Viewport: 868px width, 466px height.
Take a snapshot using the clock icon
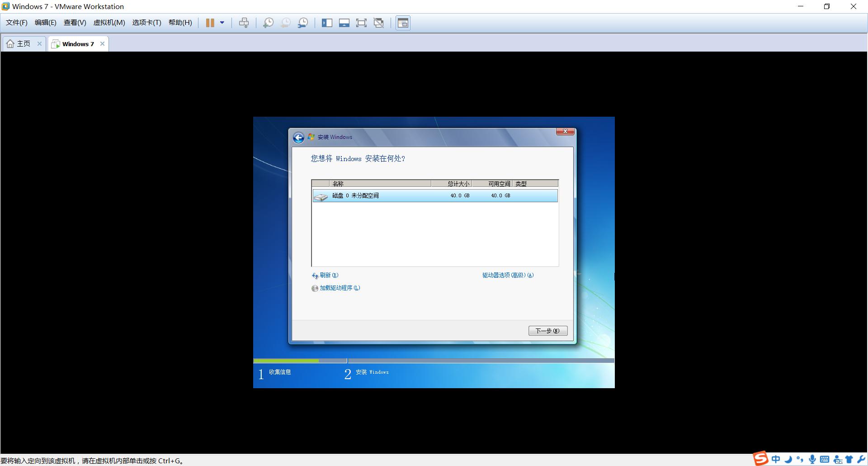click(268, 23)
